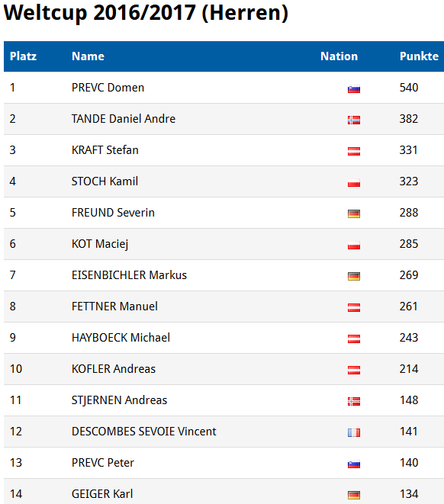The image size is (444, 504).
Task: Click France flag beside DESCOMBES SEVOIE Vincent
Action: pyautogui.click(x=354, y=432)
